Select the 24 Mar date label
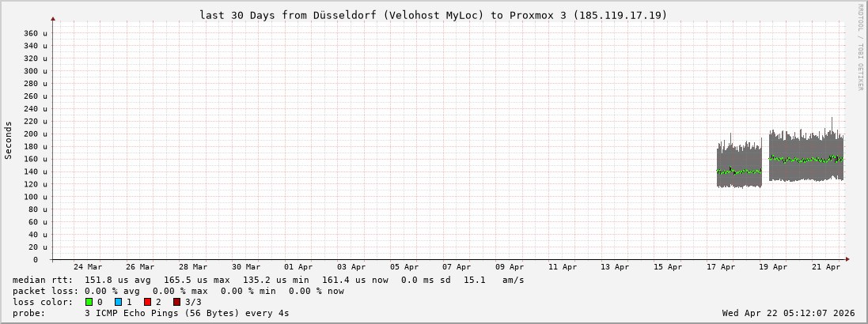 pyautogui.click(x=87, y=267)
